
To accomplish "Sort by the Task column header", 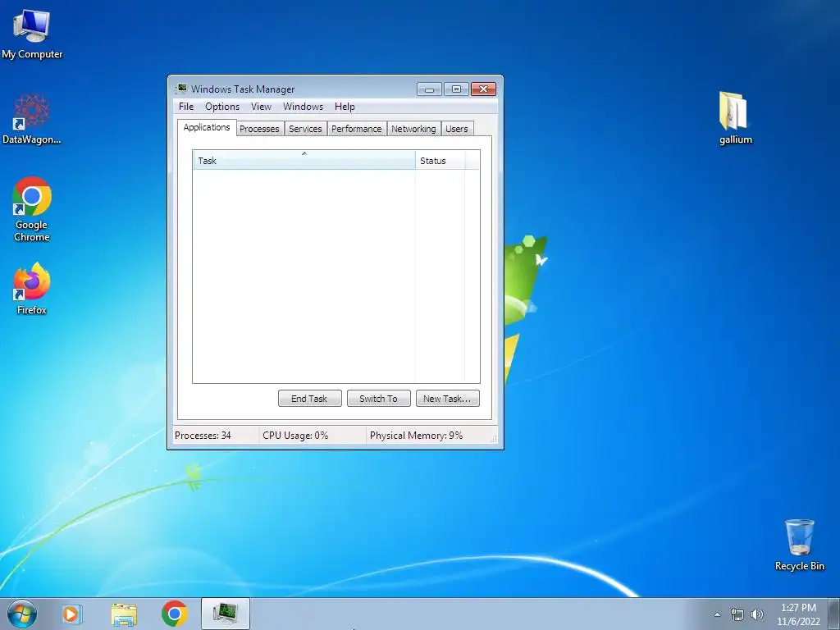I will 304,160.
